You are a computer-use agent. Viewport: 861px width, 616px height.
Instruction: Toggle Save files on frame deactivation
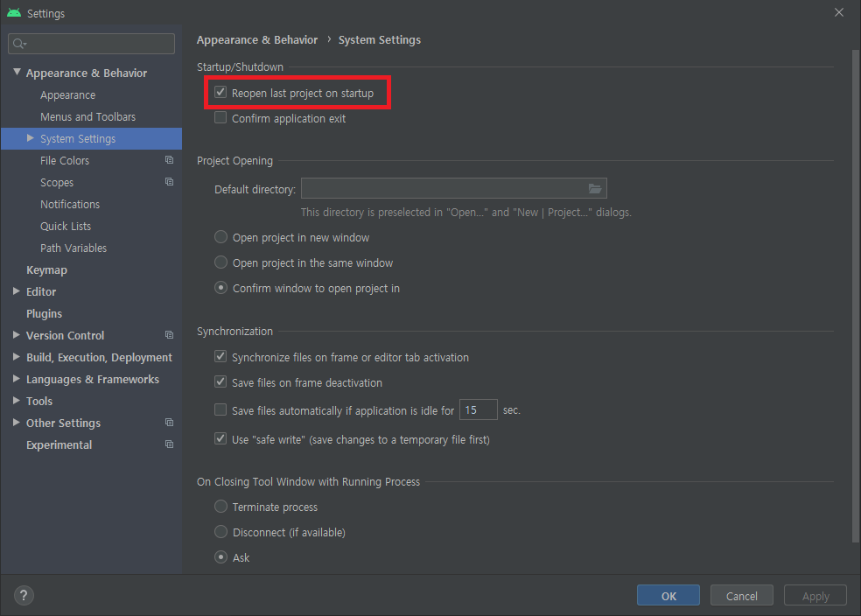220,381
